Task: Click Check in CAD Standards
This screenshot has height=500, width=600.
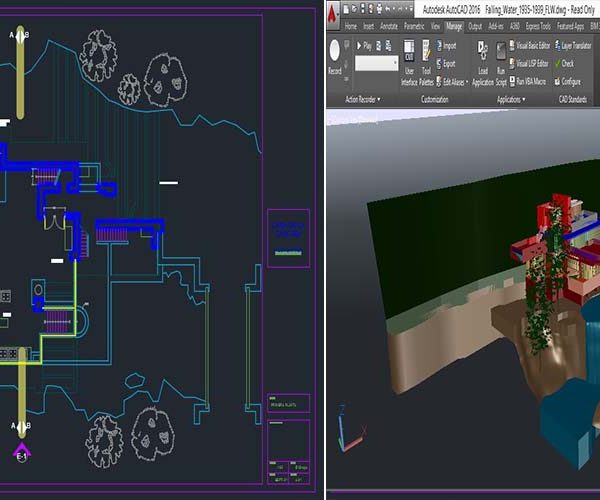Action: click(x=567, y=62)
